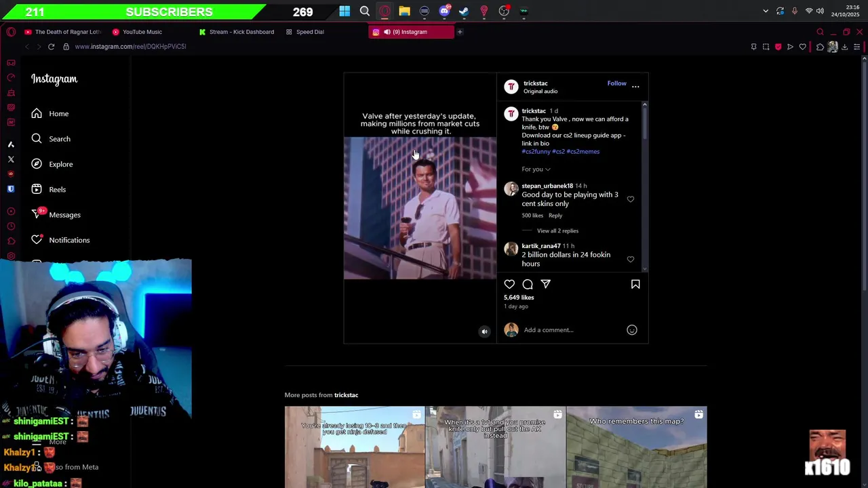Viewport: 868px width, 488px height.
Task: Open the 'knife only' 1v1 reel thumbnail
Action: click(496, 447)
